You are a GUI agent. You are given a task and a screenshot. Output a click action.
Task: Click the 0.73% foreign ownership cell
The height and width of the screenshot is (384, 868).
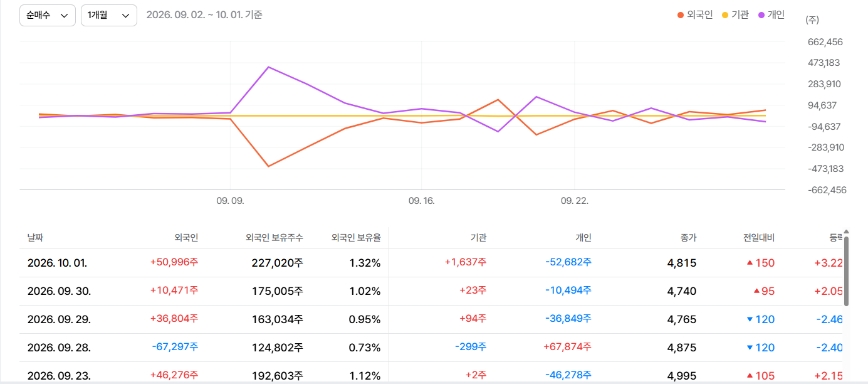click(x=365, y=348)
